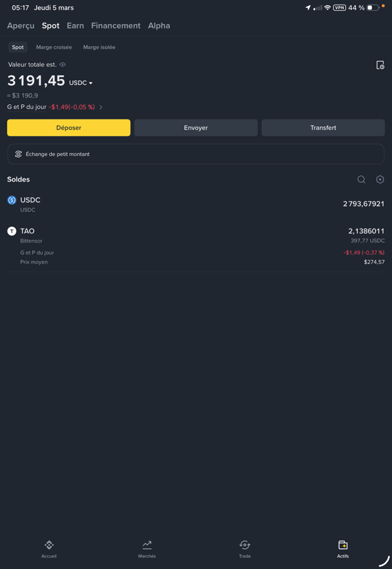Open the TAO Bittensor asset row
Viewport: 392px width, 569px height.
coord(196,236)
